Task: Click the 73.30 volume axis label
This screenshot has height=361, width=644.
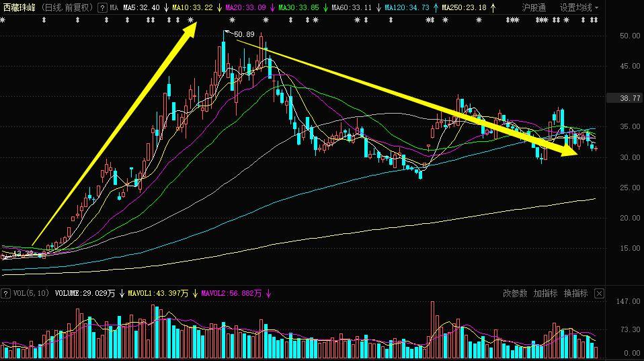Action: pos(630,329)
